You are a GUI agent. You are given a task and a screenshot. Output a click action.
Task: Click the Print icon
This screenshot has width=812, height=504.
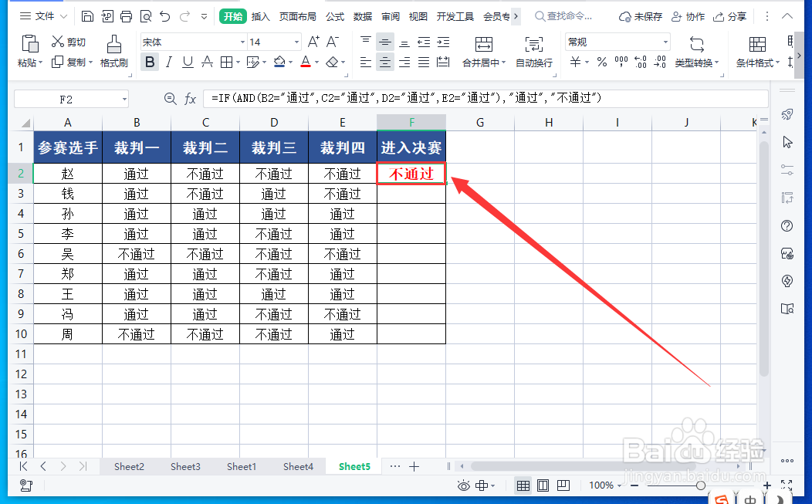(x=126, y=16)
